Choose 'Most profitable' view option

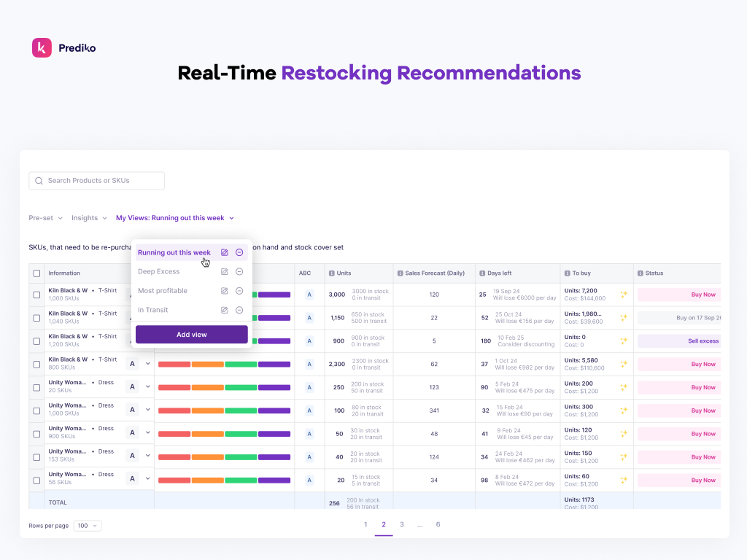pos(163,291)
